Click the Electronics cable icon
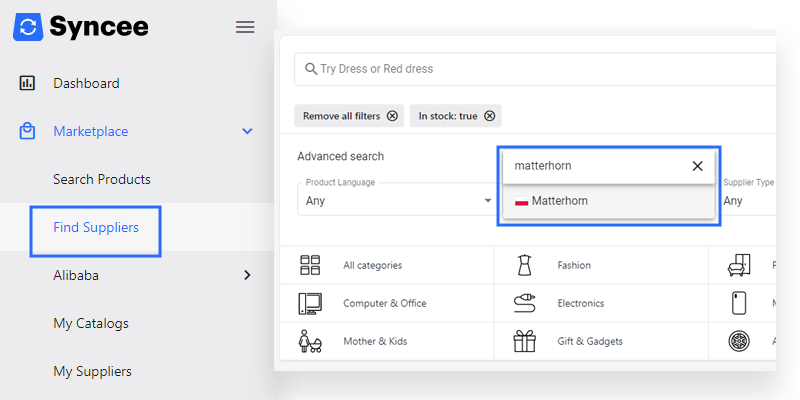Viewport: 800px width, 400px height. [524, 304]
